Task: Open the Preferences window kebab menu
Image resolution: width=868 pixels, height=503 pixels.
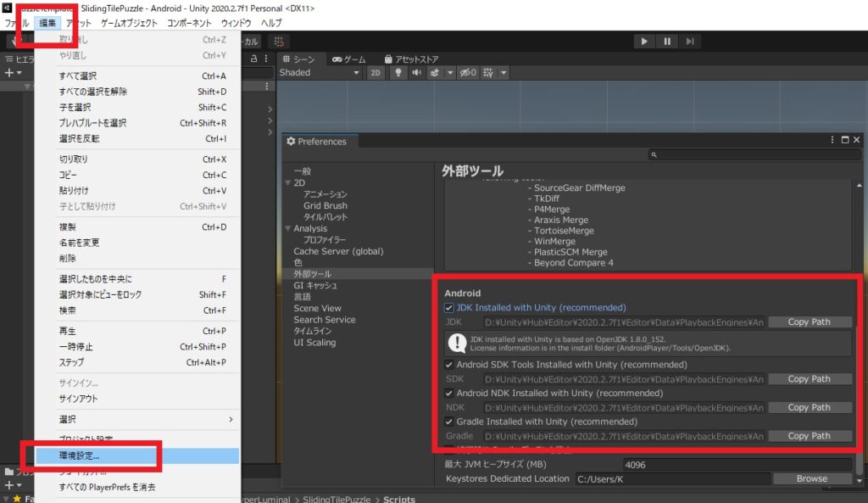Action: (832, 140)
